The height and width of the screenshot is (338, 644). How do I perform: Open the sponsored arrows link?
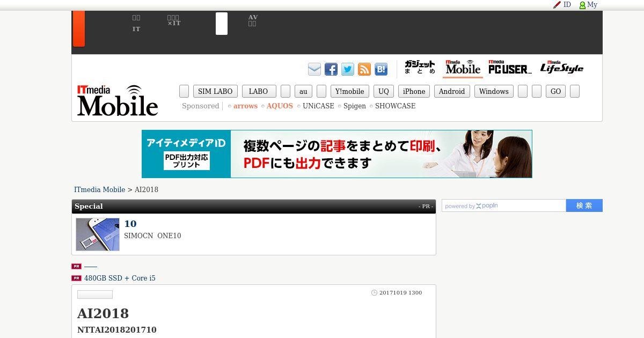(245, 106)
